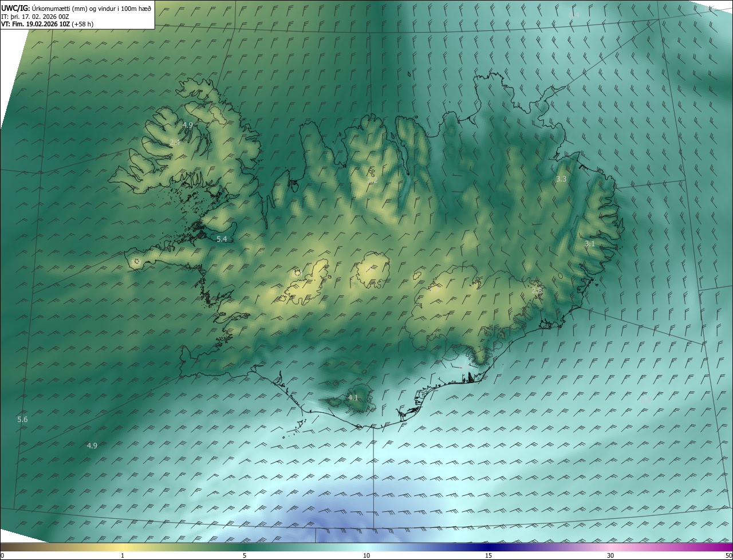Click the map value 3.1 in the Eastfjords
The width and height of the screenshot is (733, 560).
pos(590,243)
